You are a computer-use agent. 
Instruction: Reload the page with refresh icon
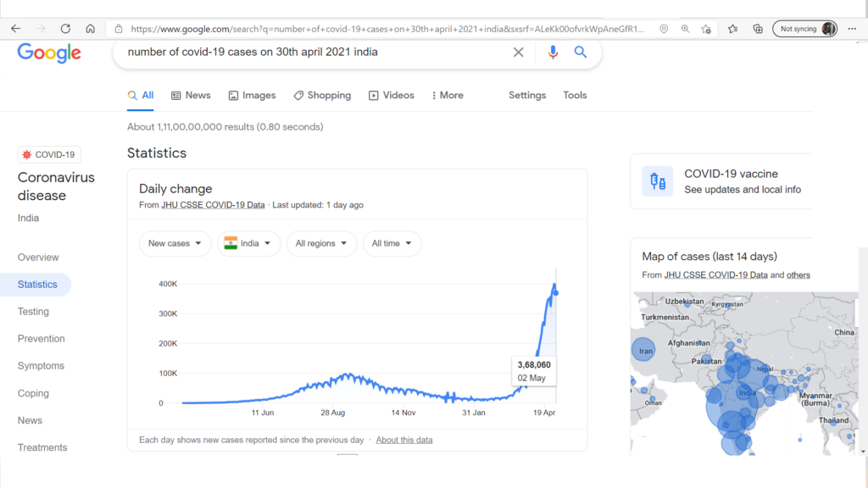65,29
